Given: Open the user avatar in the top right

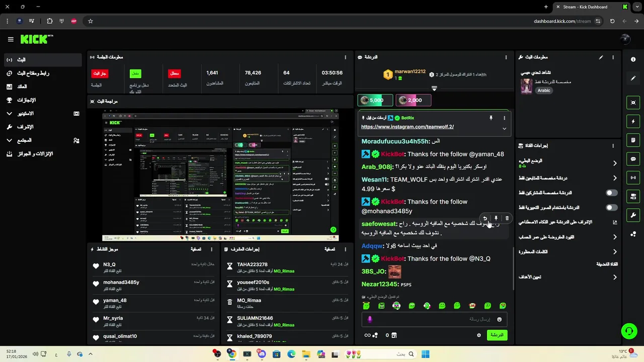Looking at the screenshot, I should click(x=625, y=39).
